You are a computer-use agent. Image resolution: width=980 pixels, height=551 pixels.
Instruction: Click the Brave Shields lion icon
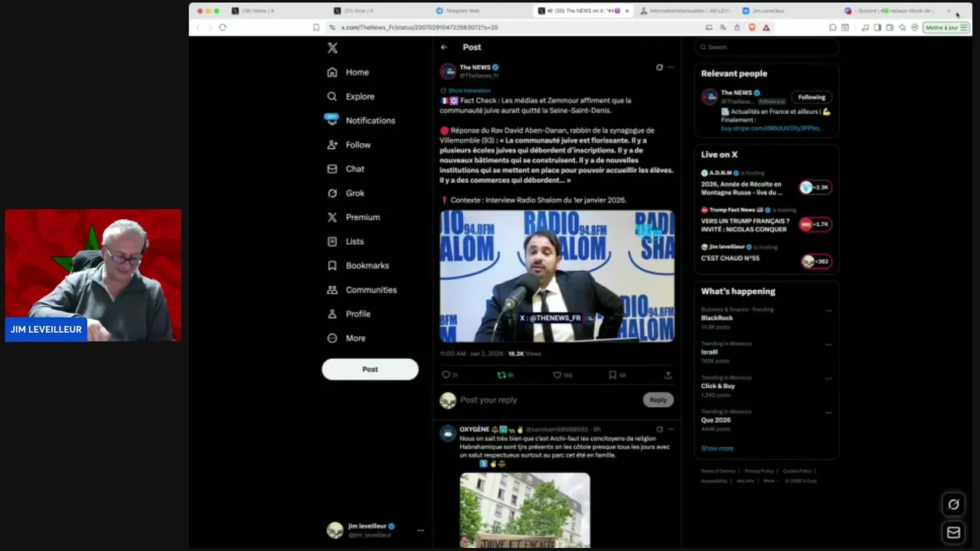752,28
